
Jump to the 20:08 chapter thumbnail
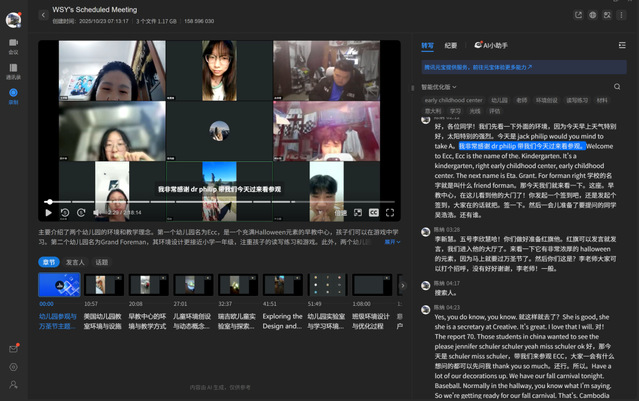tap(146, 285)
